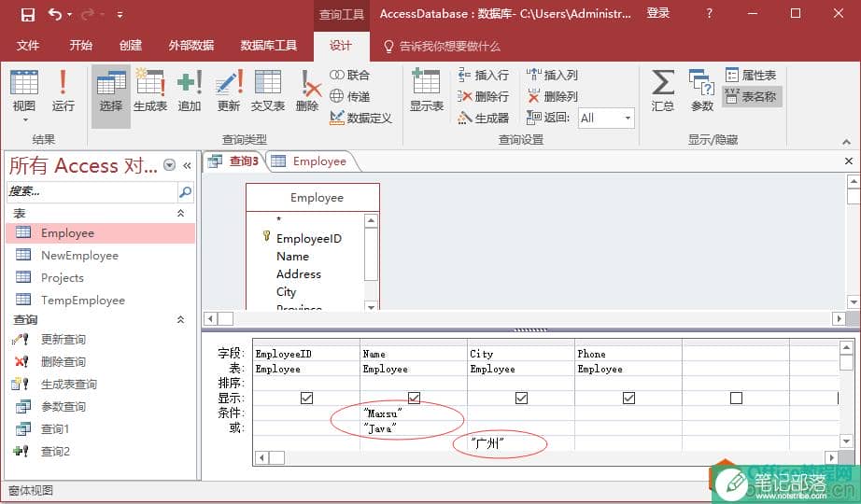Collapse the navigation pane with double chevron

[x=188, y=165]
